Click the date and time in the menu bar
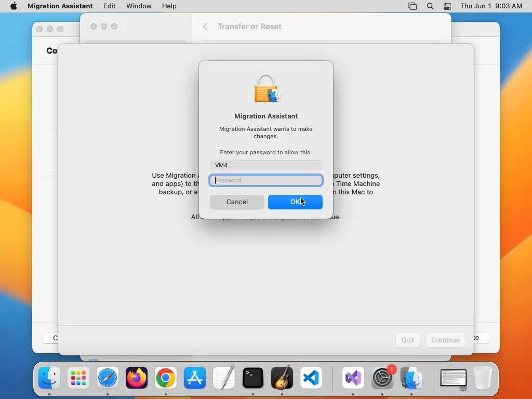Viewport: 532px width, 399px height. tap(491, 6)
